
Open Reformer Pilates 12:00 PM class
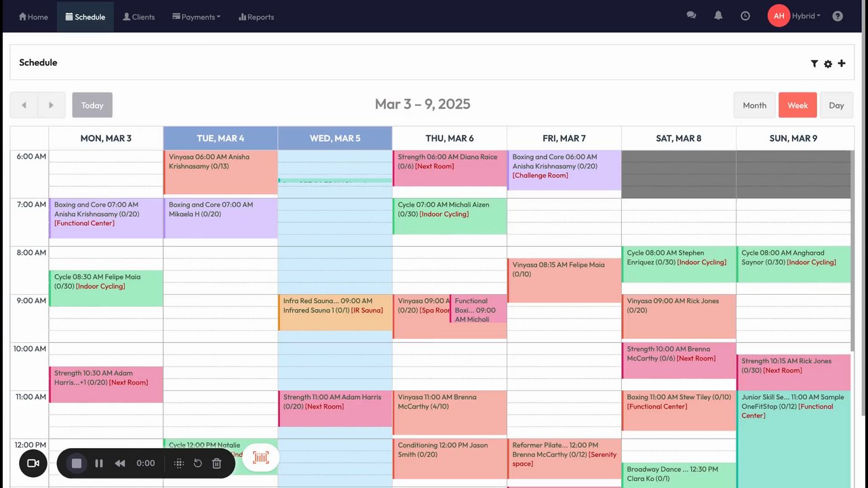[x=564, y=459]
